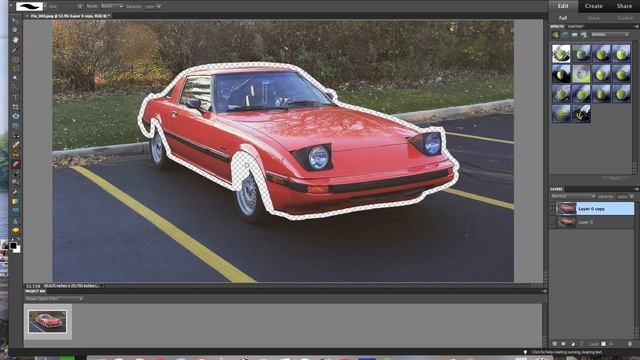Collapse the Project Bin panel
The image size is (640, 360).
click(x=544, y=291)
